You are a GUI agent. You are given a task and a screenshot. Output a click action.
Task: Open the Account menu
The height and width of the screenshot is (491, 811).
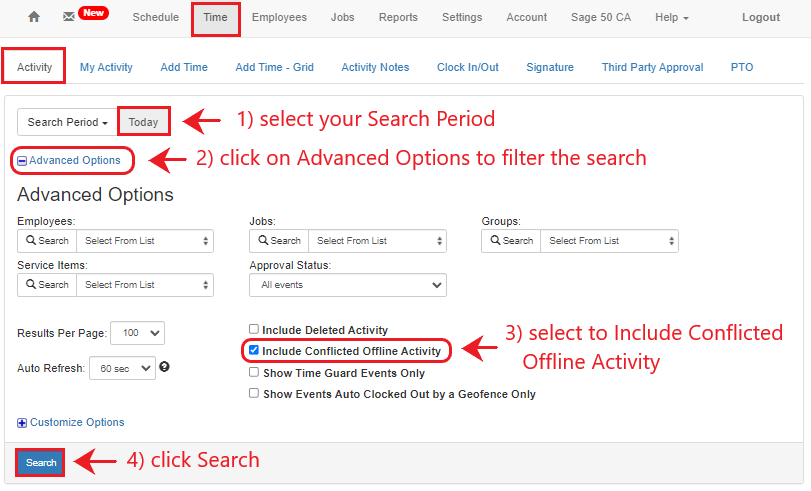pos(527,18)
